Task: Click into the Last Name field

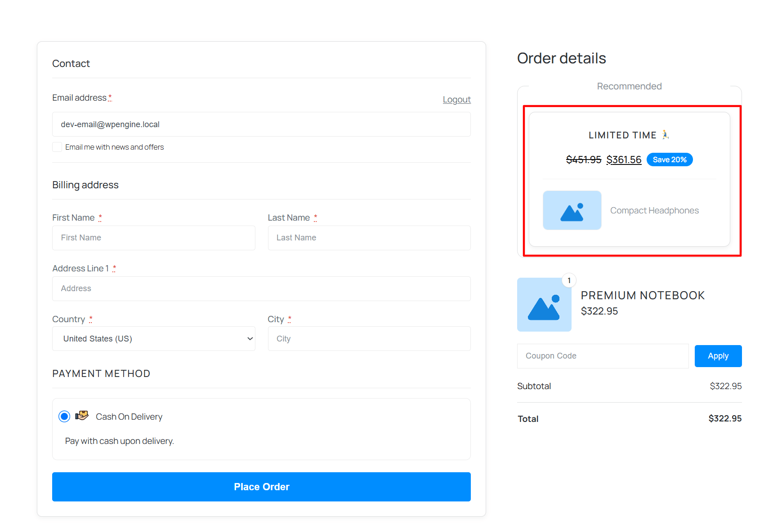Action: tap(369, 238)
